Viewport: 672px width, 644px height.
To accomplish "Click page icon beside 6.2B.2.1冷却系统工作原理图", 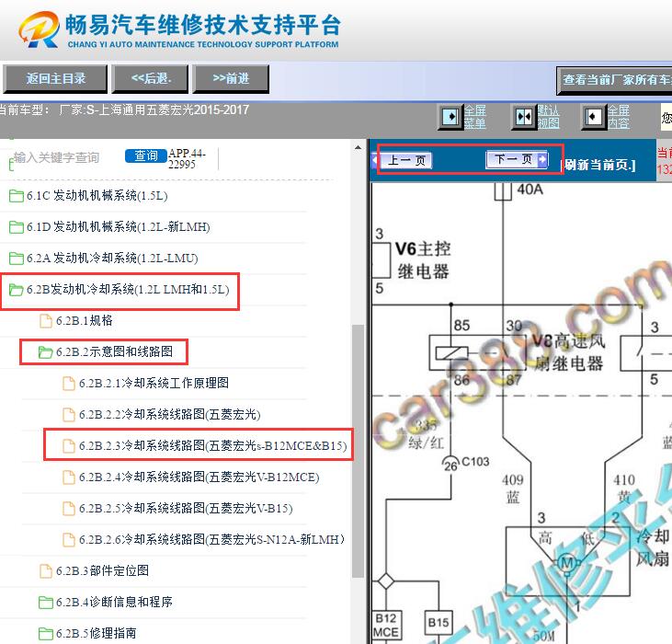I will (69, 384).
